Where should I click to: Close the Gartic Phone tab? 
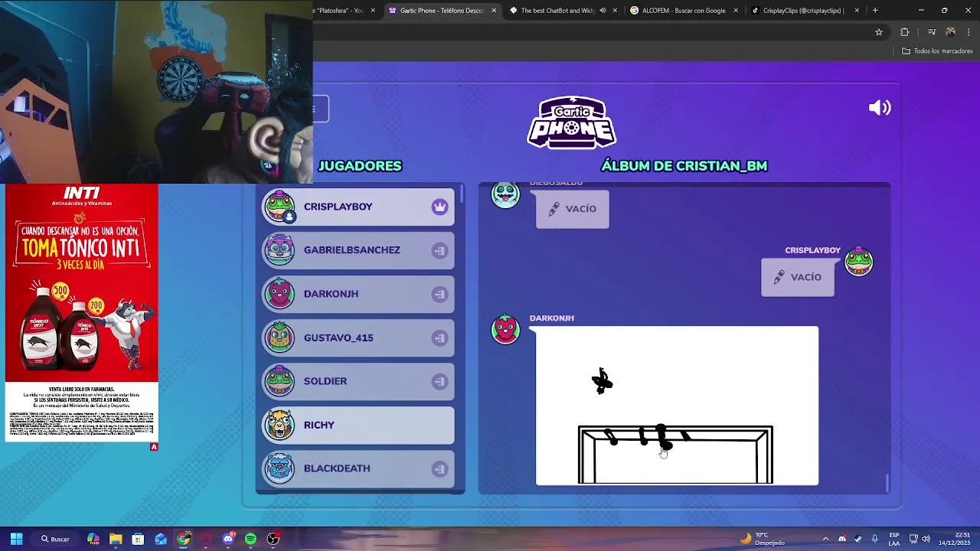pos(494,11)
